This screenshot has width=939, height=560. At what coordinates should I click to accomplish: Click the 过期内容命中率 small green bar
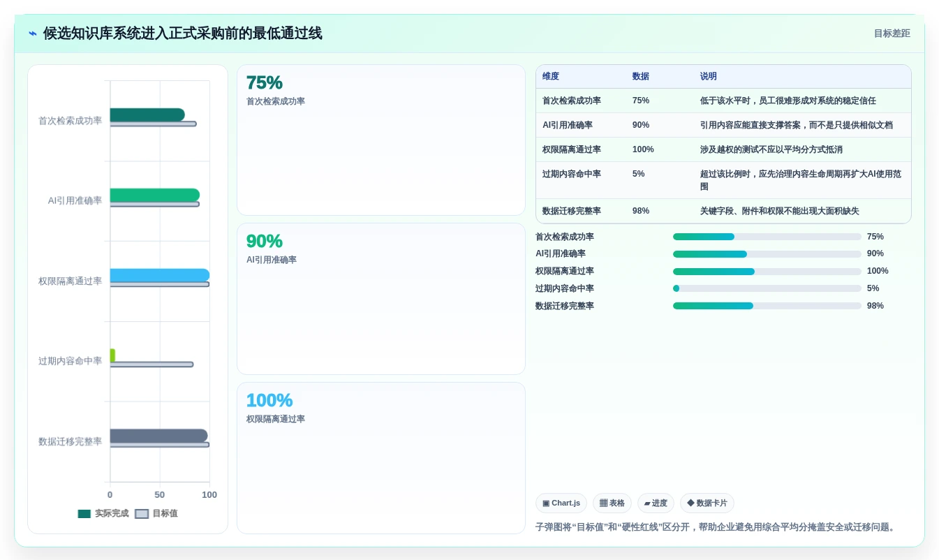click(112, 355)
